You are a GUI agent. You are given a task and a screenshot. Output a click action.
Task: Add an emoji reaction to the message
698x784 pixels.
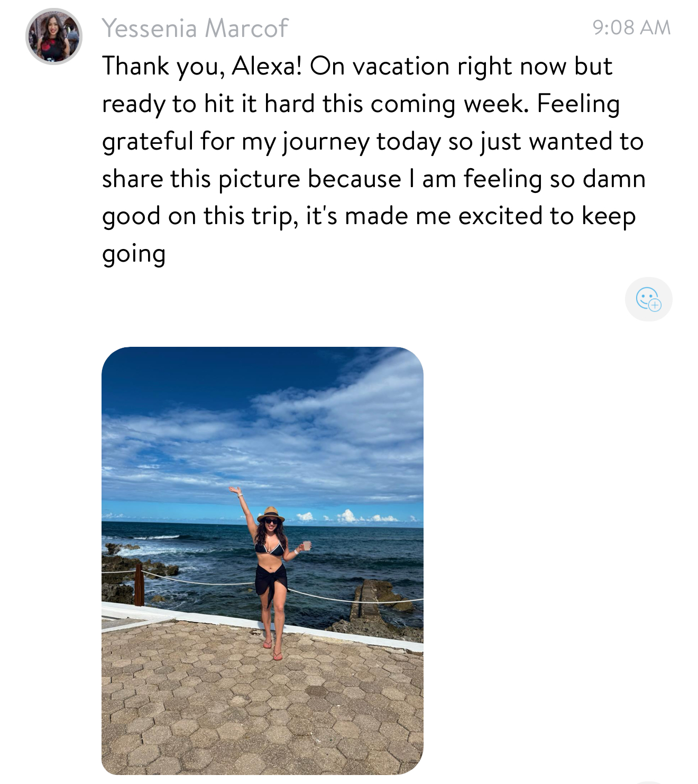(648, 299)
